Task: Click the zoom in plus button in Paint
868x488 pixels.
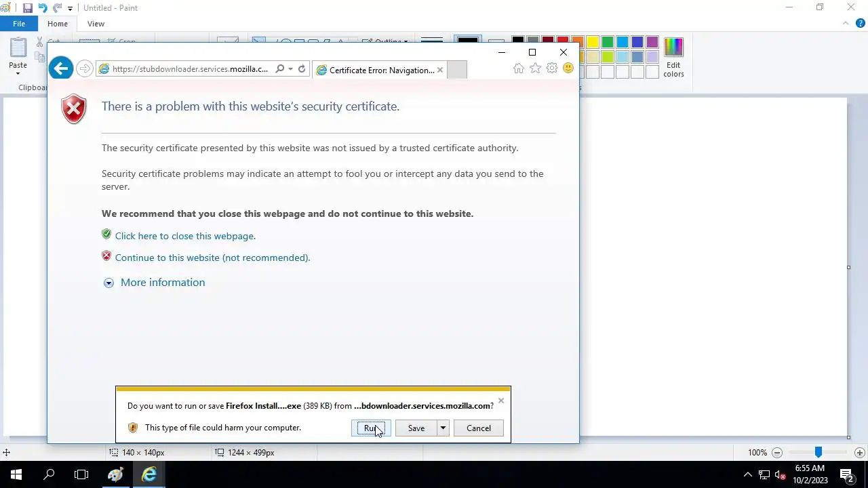Action: (860, 453)
